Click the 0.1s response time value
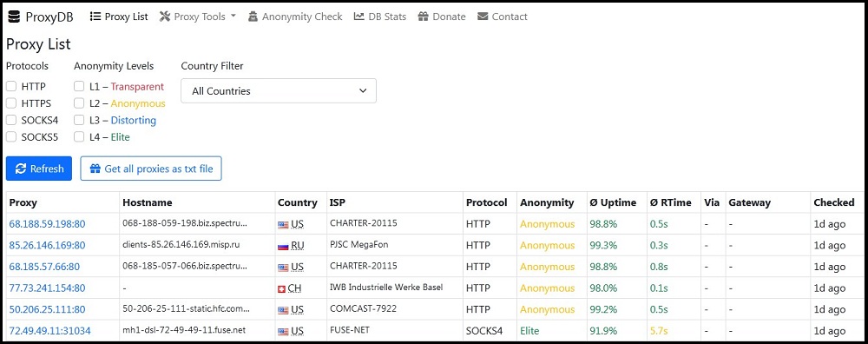The height and width of the screenshot is (344, 868). [x=659, y=288]
